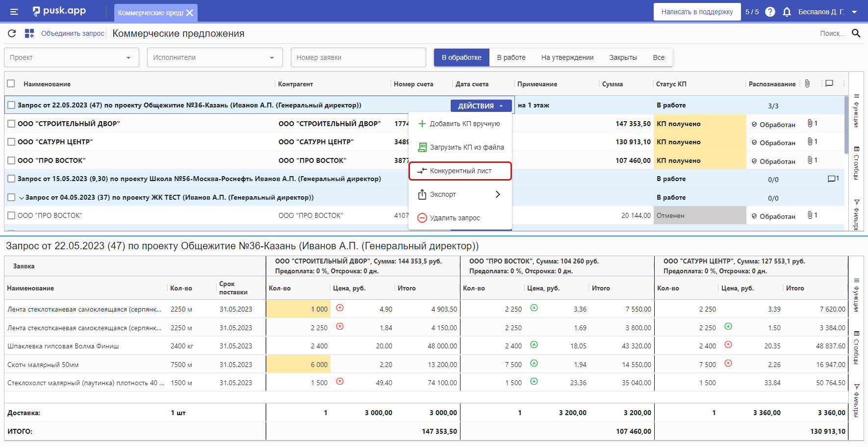This screenshot has width=868, height=447.
Task: Open the Исполнители dropdown
Action: (215, 57)
